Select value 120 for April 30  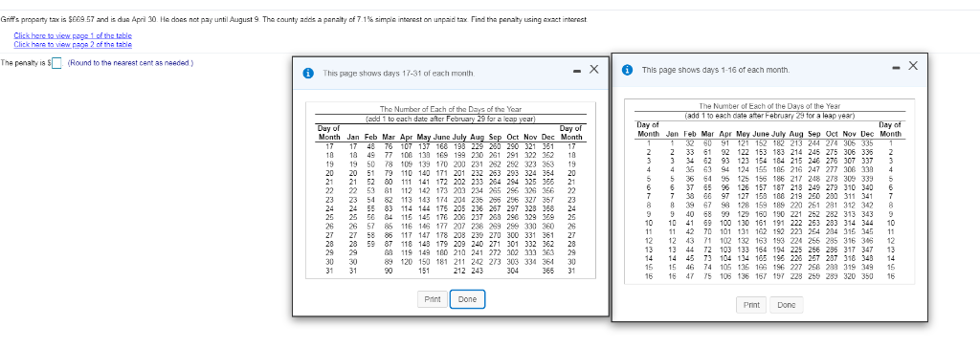click(407, 263)
